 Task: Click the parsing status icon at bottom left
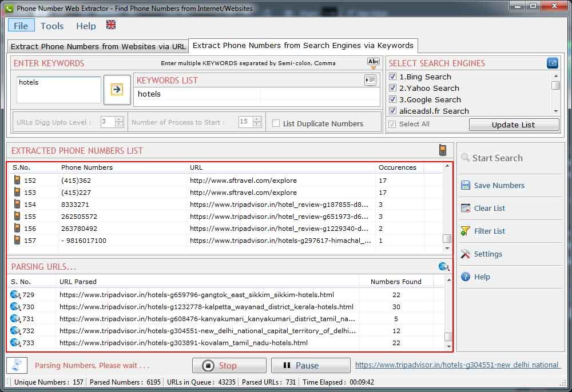[x=17, y=365]
